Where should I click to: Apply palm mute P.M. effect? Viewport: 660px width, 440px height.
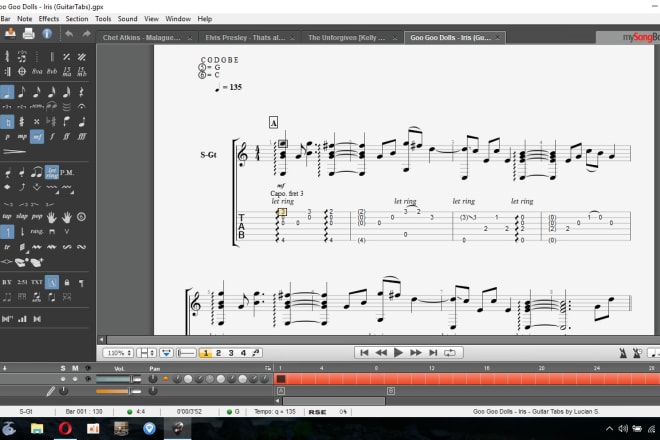[67, 172]
